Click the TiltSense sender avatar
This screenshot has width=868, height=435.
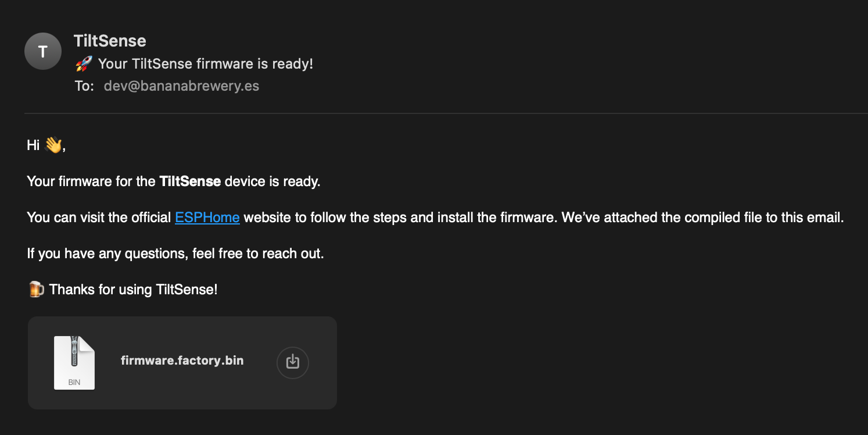tap(42, 51)
